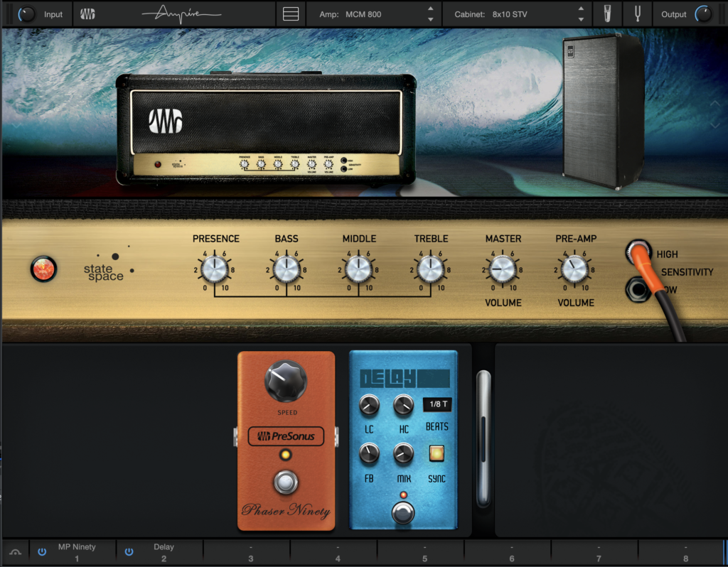Viewport: 728px width, 567px height.
Task: Click the State Space logo on amp panel
Action: [x=108, y=268]
